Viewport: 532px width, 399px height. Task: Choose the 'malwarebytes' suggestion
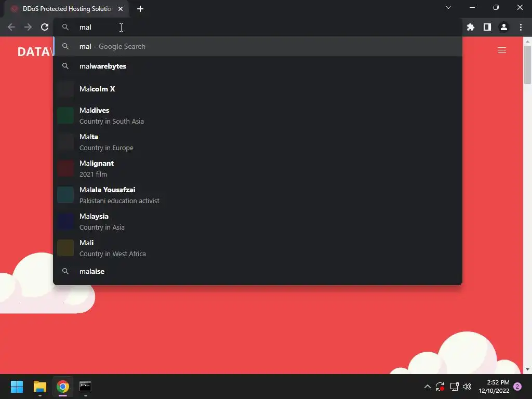point(258,66)
